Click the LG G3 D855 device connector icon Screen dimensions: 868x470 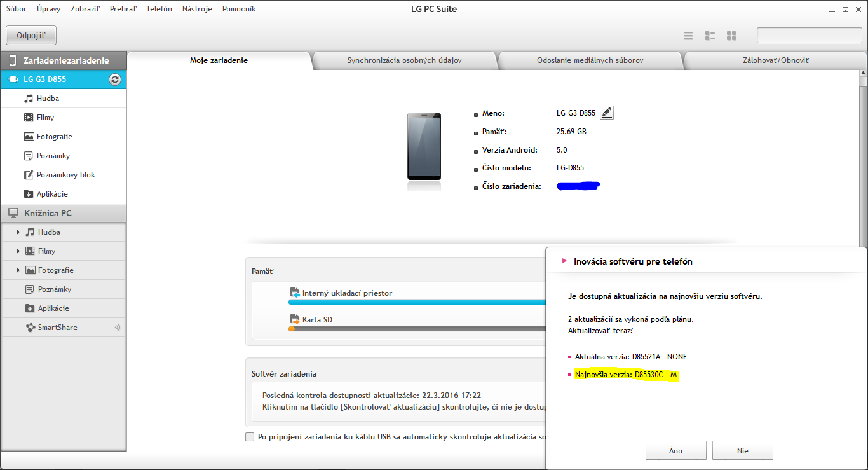pos(13,79)
